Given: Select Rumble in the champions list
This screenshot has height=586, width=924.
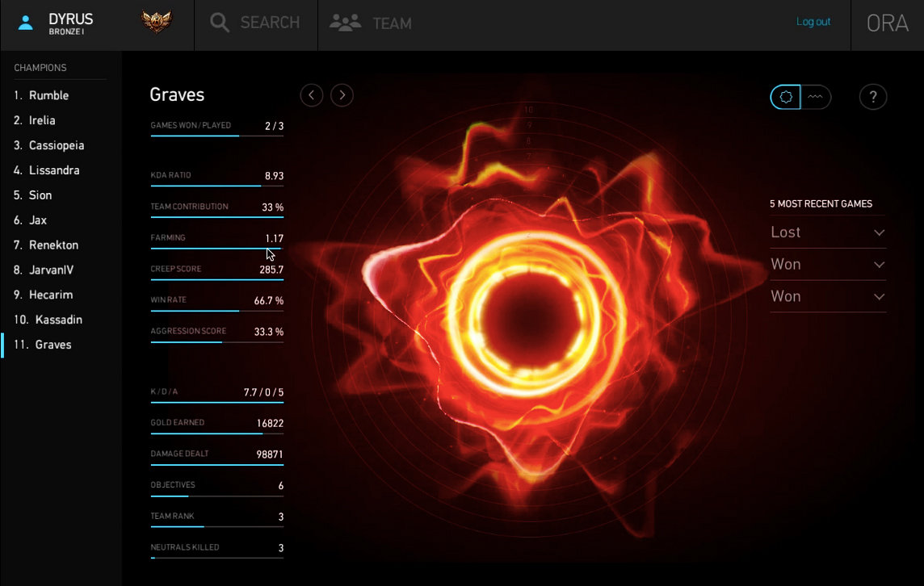Looking at the screenshot, I should click(x=48, y=95).
